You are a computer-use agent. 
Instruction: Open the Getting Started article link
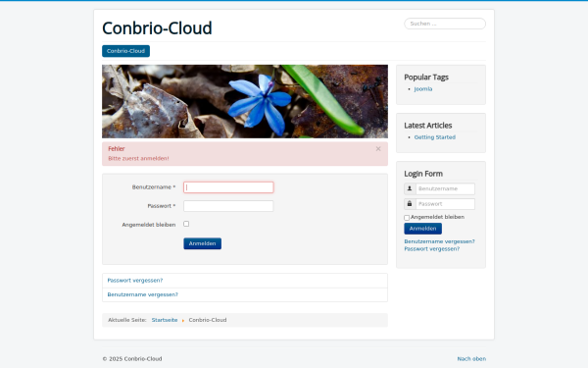click(x=434, y=137)
